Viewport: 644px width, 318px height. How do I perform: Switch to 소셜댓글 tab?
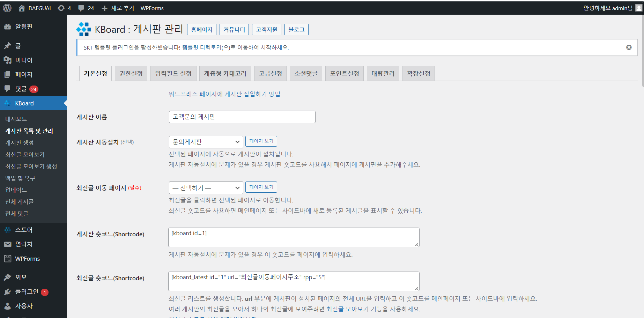coord(306,74)
